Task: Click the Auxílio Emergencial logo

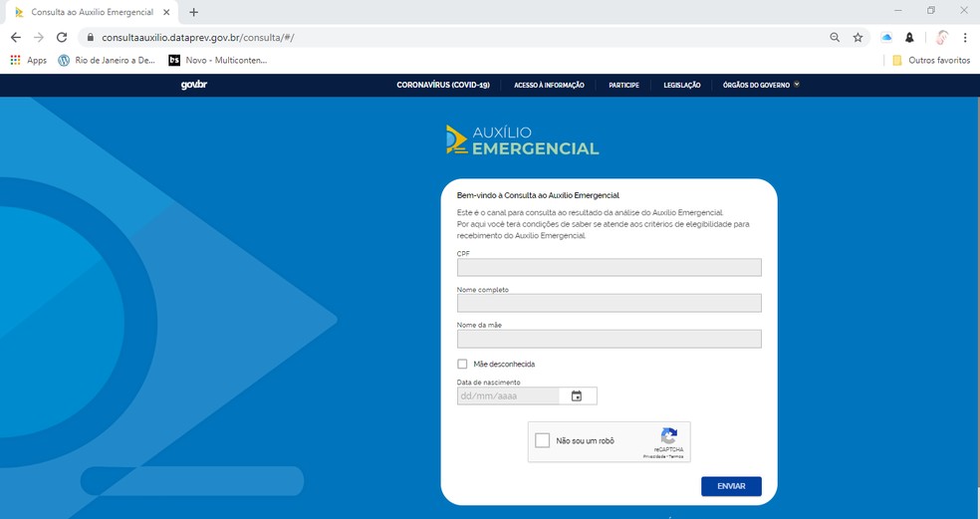Action: [x=523, y=140]
